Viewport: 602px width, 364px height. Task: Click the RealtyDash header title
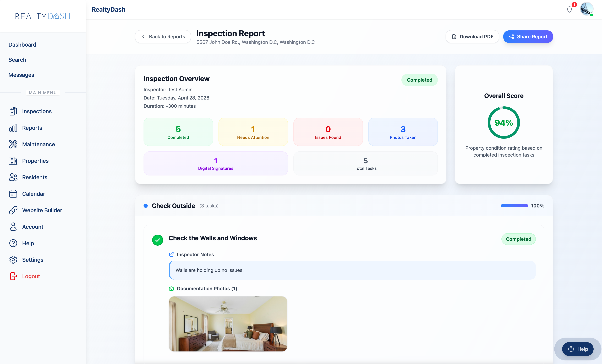108,9
